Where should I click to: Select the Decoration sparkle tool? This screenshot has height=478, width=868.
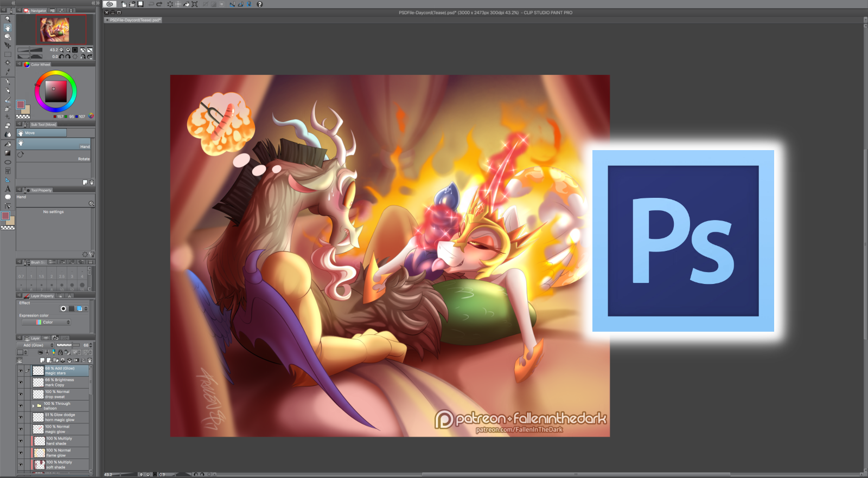[x=8, y=117]
